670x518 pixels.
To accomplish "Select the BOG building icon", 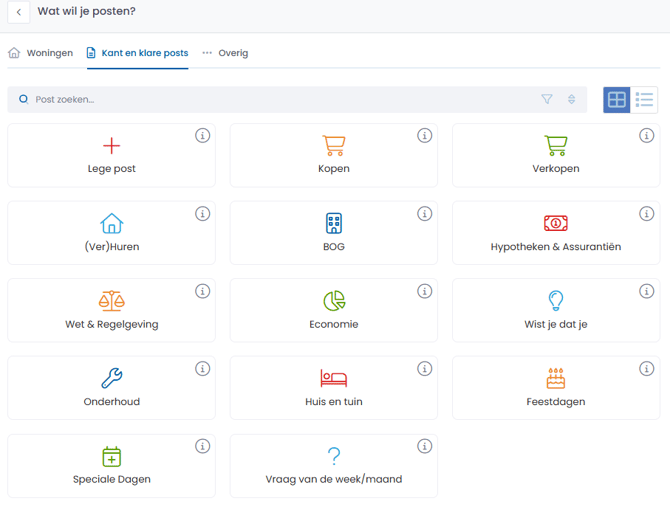I will pos(334,223).
